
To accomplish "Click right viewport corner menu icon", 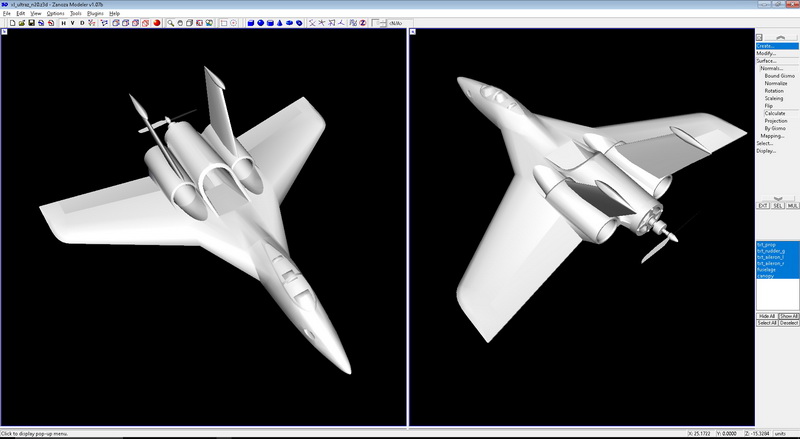I will [413, 32].
